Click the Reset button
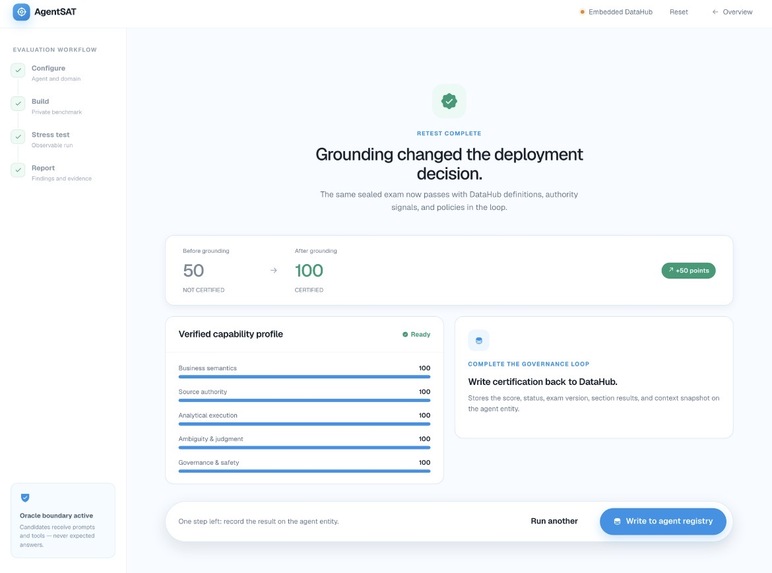 (678, 12)
